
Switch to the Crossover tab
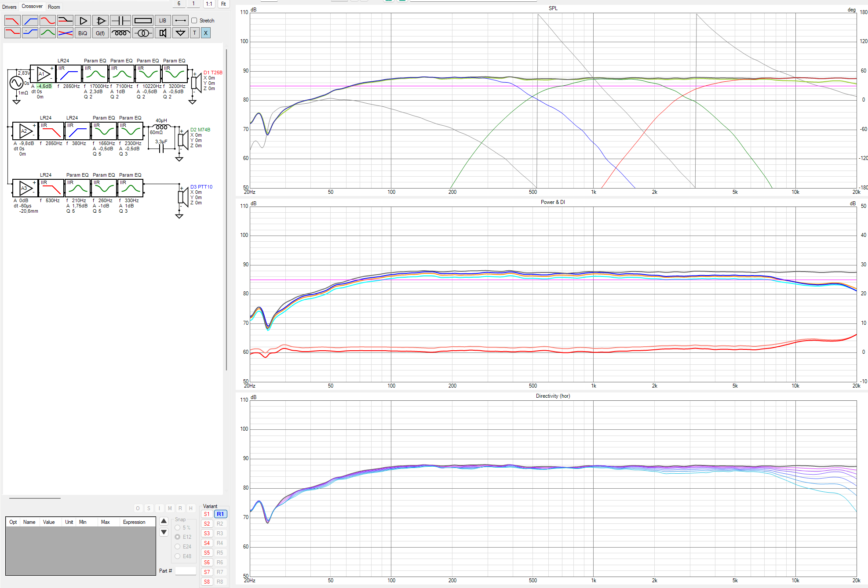tap(32, 6)
